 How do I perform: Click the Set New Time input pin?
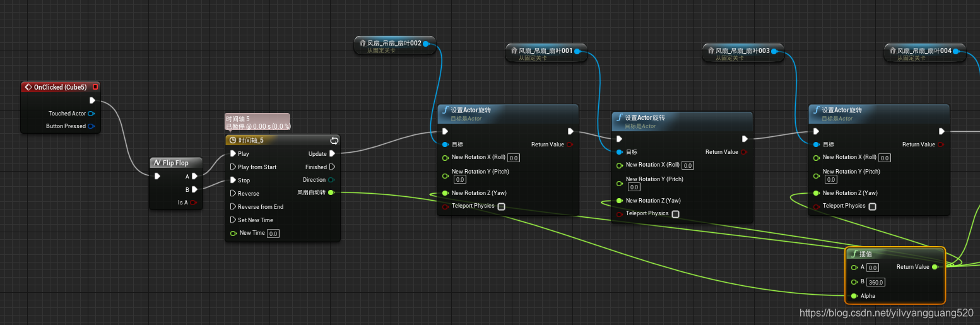coord(233,220)
